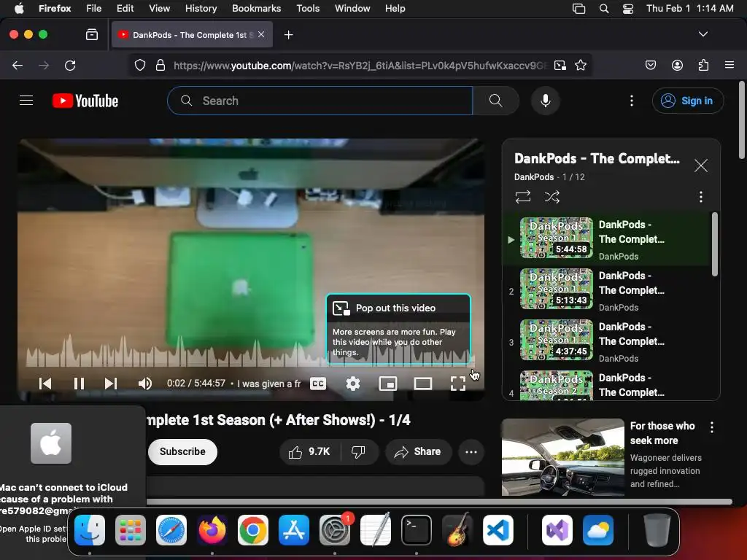Open Firefox View recent browsing
The height and width of the screenshot is (560, 747).
(92, 34)
